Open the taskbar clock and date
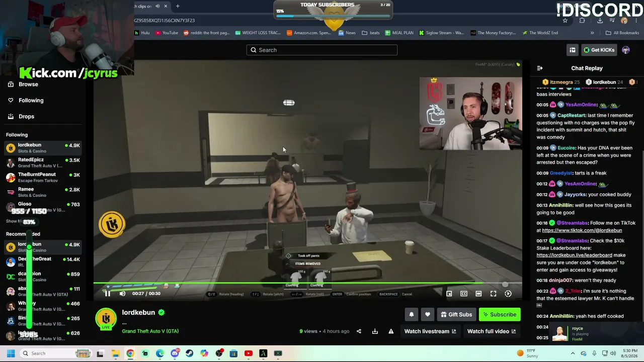The image size is (644, 362). click(x=629, y=353)
